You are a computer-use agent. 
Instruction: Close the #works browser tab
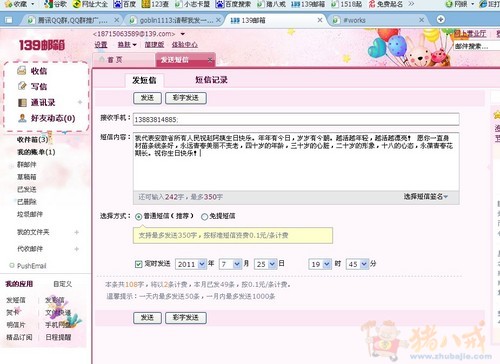[x=421, y=20]
